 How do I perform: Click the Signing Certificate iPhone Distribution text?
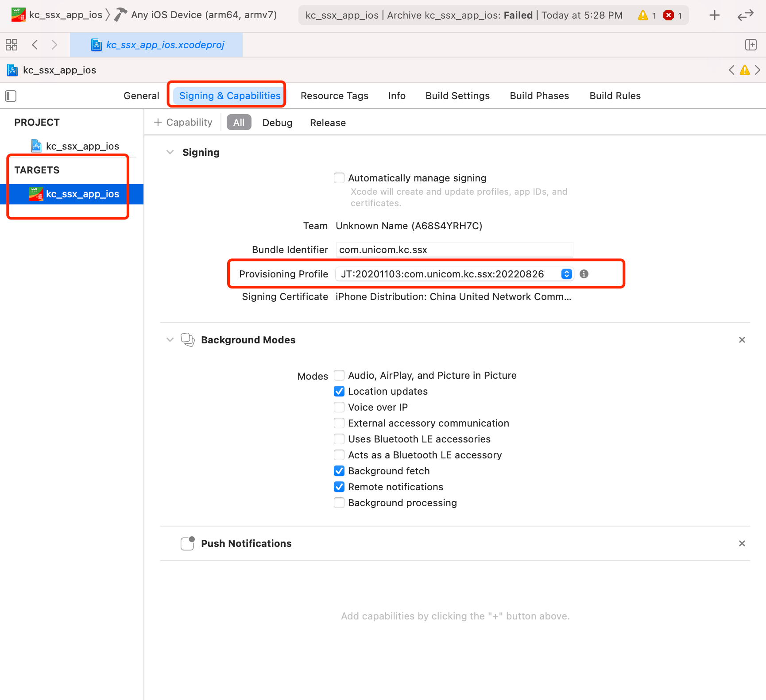click(453, 297)
